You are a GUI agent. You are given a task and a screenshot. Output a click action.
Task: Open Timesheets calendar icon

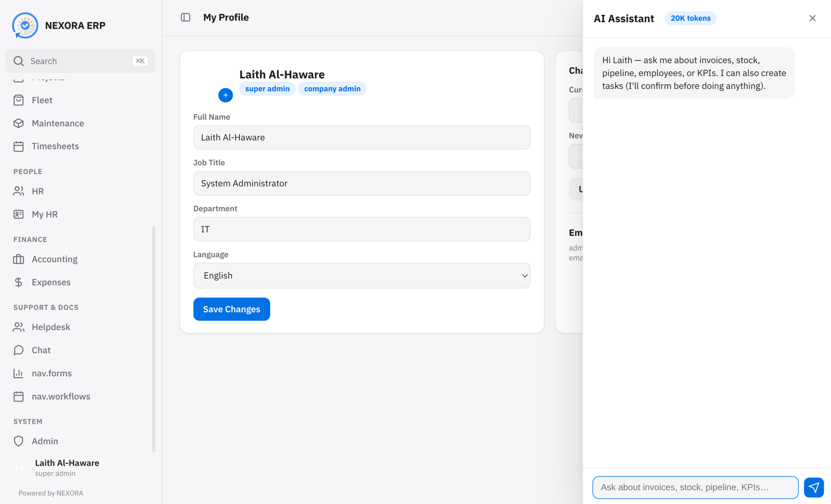[x=19, y=146]
